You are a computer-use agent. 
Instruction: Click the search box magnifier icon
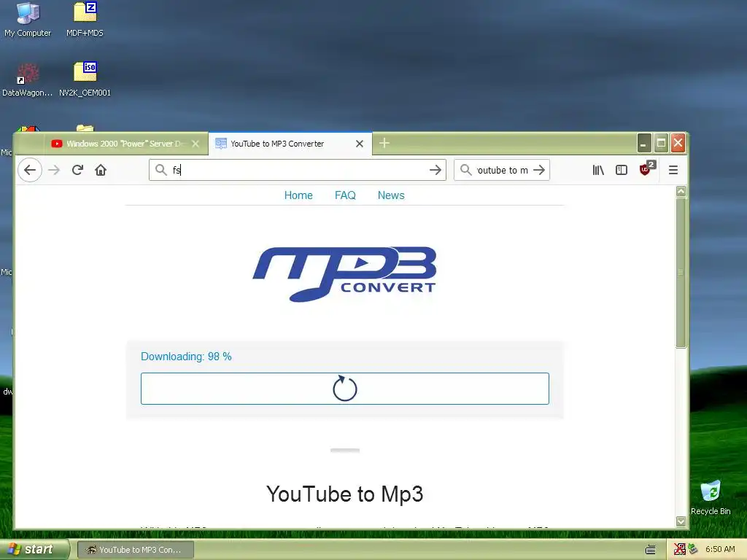[466, 170]
